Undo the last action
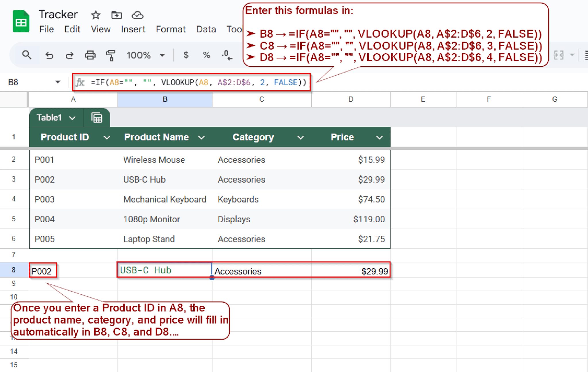 pos(49,55)
